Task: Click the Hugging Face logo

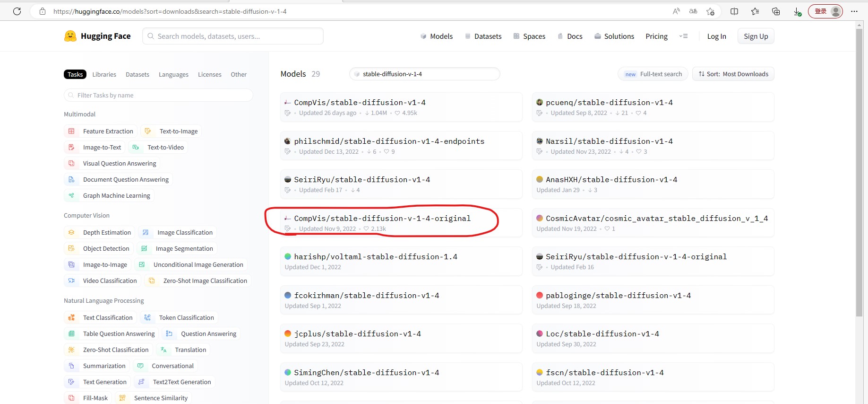Action: pos(97,36)
